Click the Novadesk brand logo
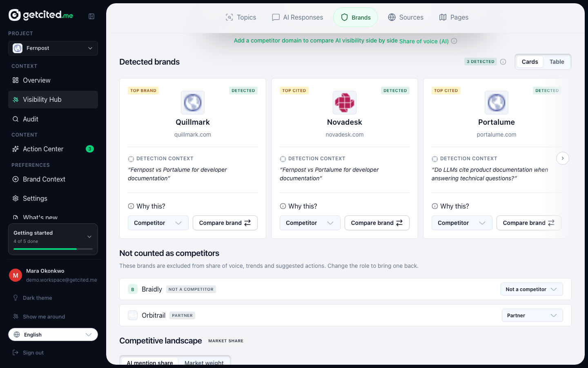The image size is (588, 368). pos(345,103)
